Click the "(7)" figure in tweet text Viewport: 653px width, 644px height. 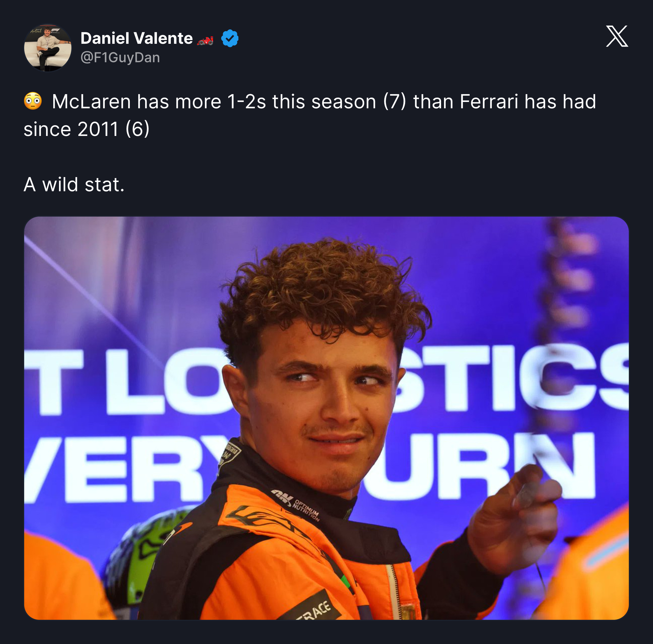tap(394, 101)
